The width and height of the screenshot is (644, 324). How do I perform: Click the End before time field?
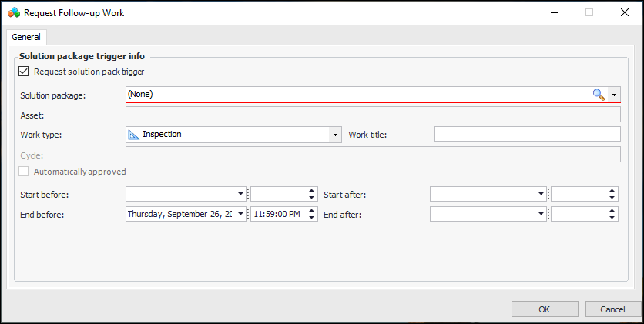277,214
